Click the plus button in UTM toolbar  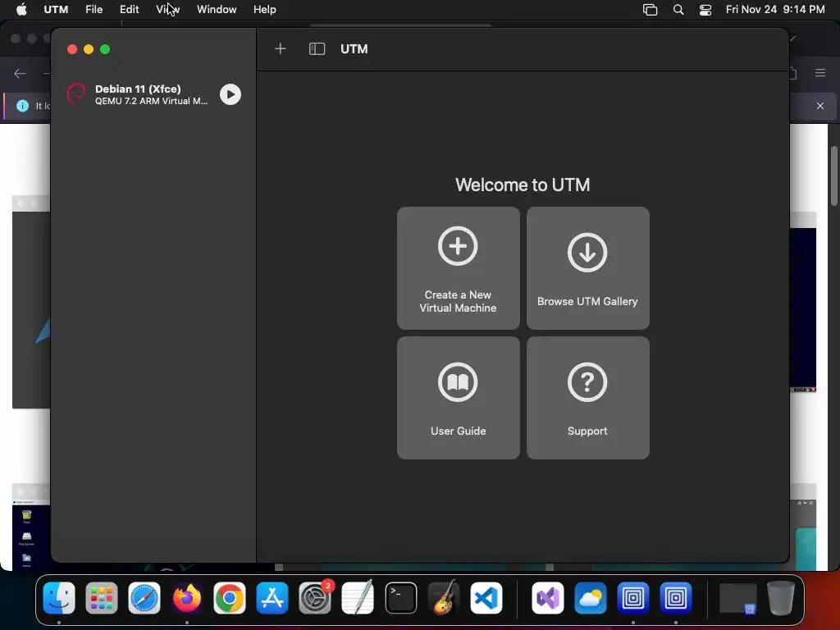pos(281,49)
